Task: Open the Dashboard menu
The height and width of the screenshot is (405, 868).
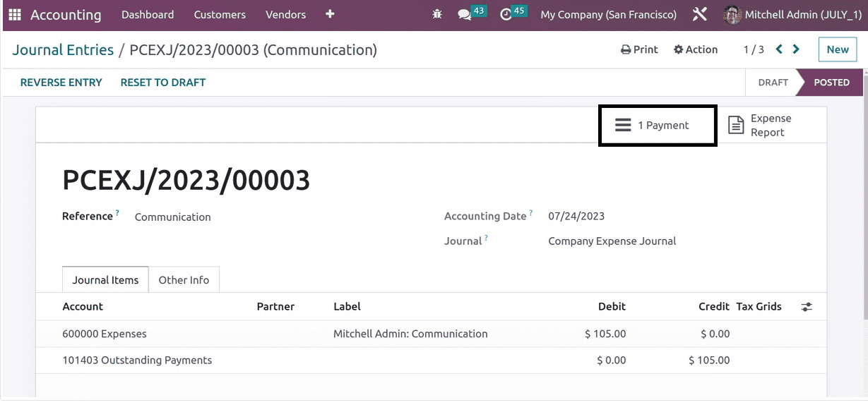Action: click(x=148, y=15)
